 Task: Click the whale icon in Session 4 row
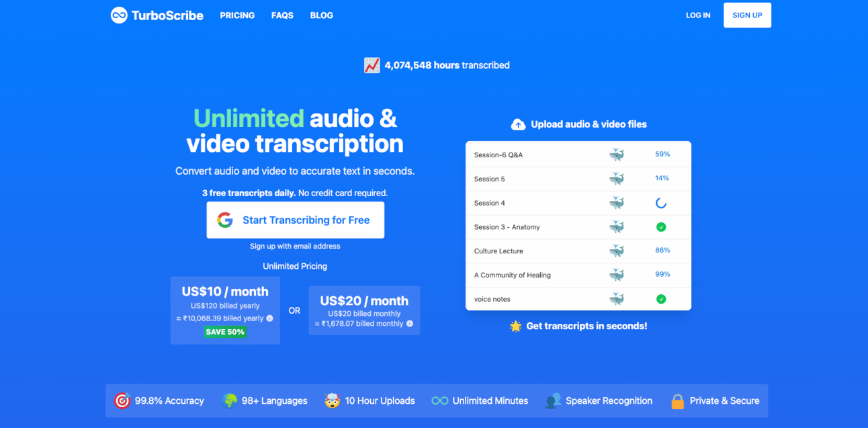pos(617,203)
